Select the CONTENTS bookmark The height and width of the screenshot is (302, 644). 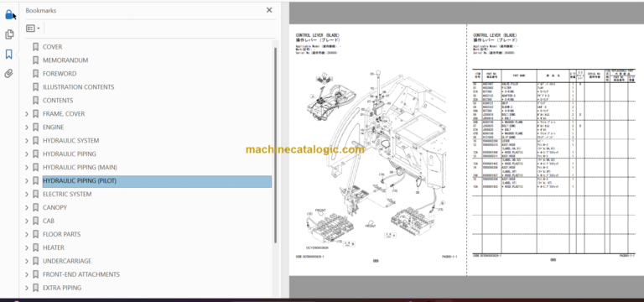58,101
